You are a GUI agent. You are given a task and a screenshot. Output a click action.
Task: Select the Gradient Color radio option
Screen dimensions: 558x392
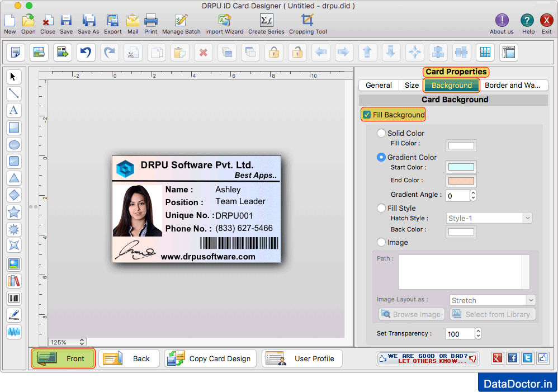pyautogui.click(x=381, y=157)
